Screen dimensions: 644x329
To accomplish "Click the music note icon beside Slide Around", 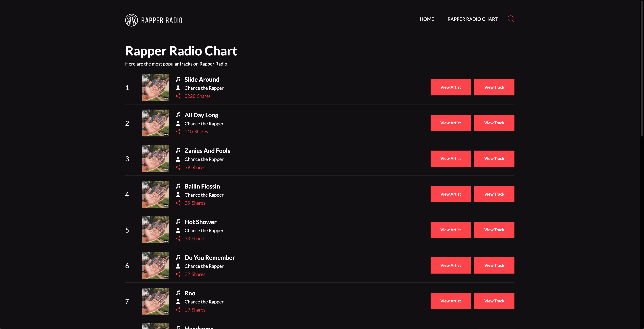I will 178,79.
